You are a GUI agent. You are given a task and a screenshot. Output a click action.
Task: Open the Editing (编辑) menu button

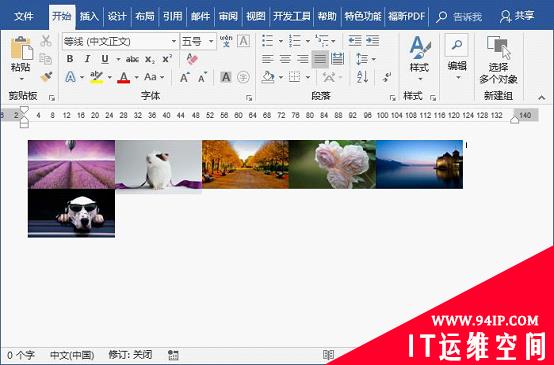tap(457, 57)
